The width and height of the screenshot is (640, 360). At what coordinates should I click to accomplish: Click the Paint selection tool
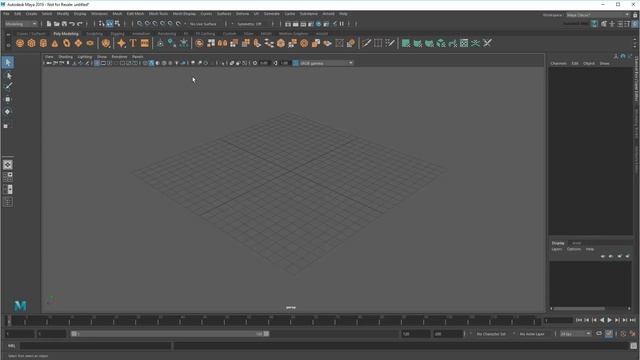[x=8, y=86]
